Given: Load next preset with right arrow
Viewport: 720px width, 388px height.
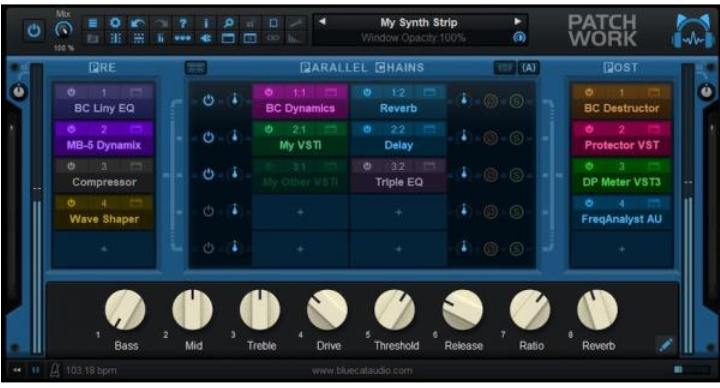Looking at the screenshot, I should point(518,21).
